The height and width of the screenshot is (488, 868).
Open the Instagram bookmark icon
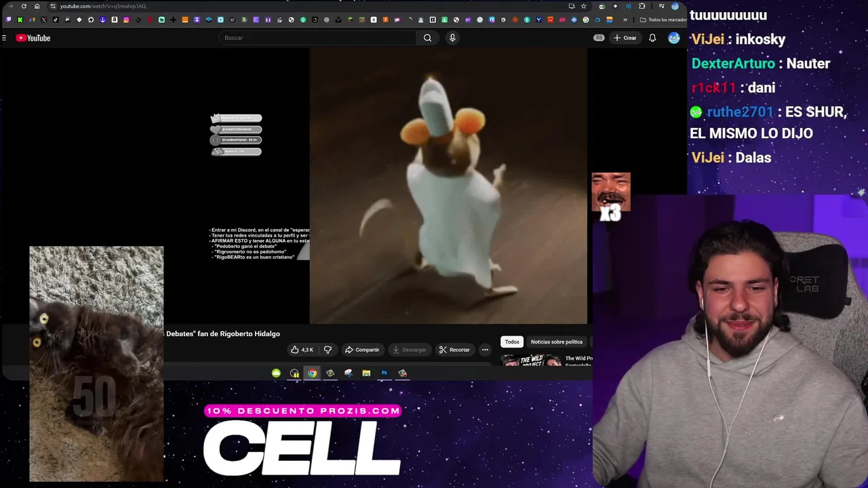pos(126,20)
